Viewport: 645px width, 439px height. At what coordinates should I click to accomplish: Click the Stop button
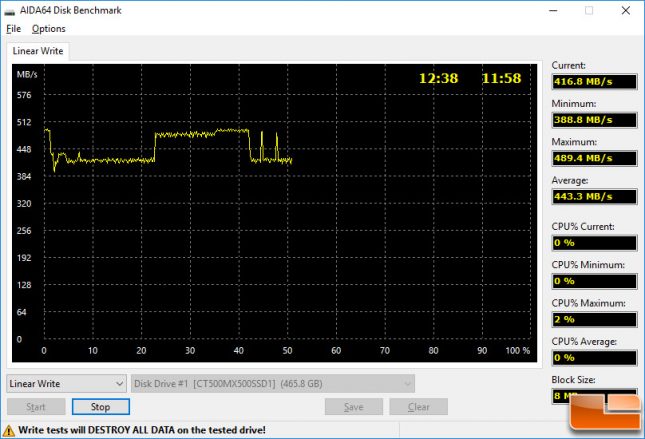pyautogui.click(x=100, y=407)
